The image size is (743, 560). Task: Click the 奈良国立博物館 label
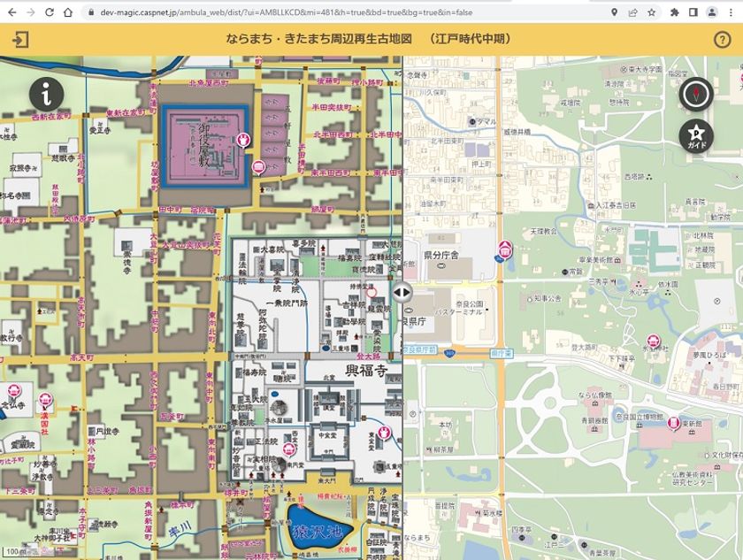click(x=640, y=417)
